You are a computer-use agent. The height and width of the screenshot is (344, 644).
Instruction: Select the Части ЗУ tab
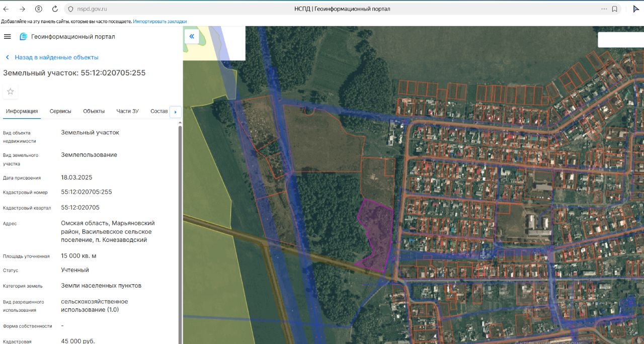[127, 111]
